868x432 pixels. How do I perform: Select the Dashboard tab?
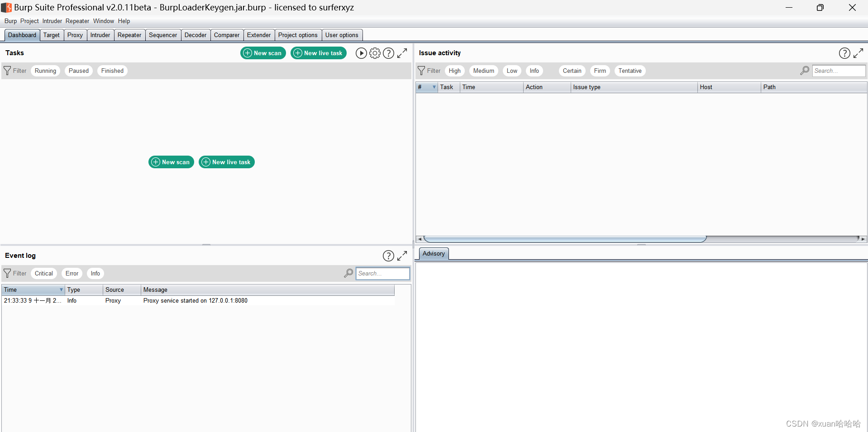[22, 35]
